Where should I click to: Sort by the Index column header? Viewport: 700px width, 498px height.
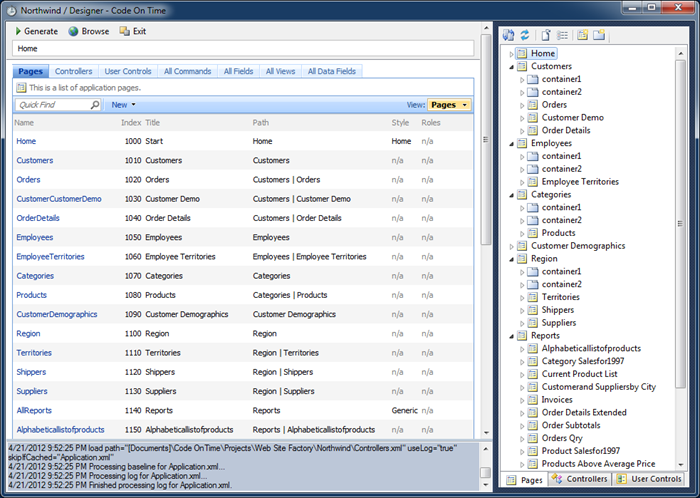[131, 123]
